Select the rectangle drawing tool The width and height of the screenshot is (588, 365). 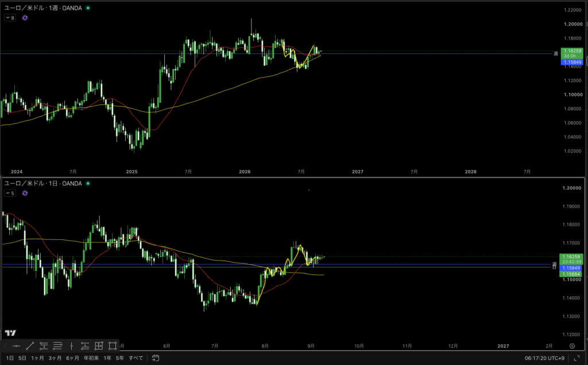(x=113, y=346)
